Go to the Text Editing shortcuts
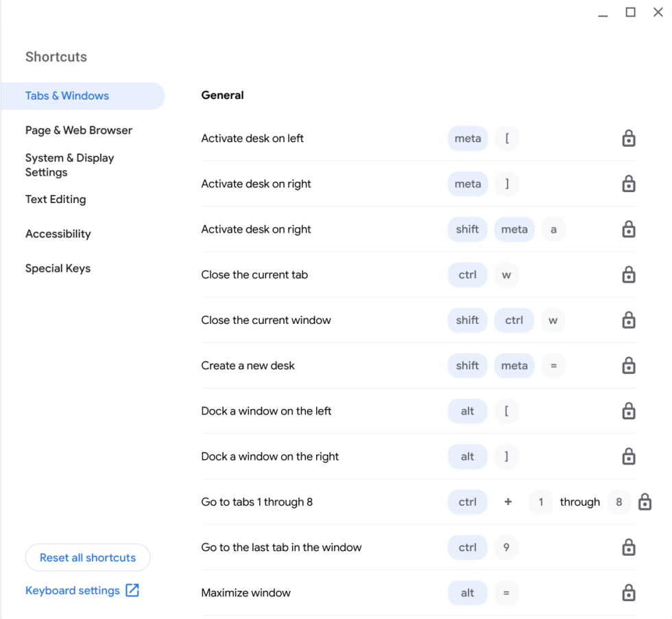Viewport: 672px width, 619px height. click(56, 200)
